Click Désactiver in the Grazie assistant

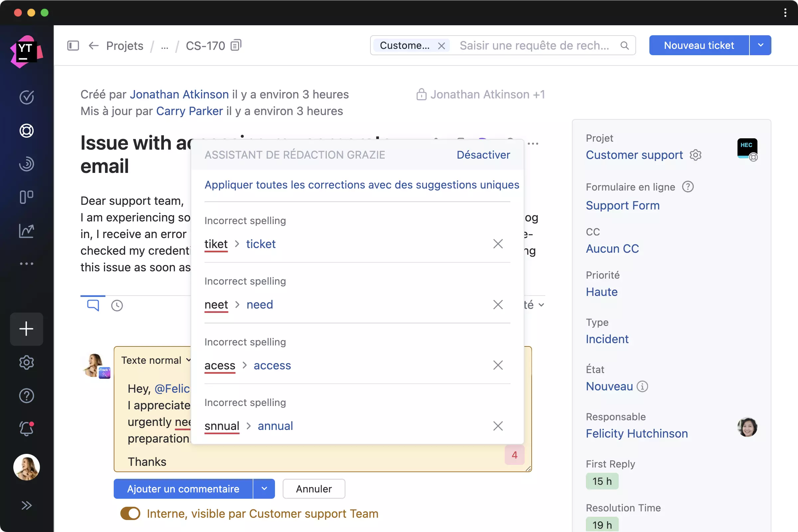pyautogui.click(x=483, y=155)
